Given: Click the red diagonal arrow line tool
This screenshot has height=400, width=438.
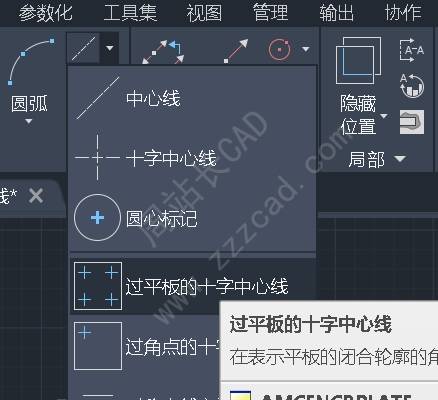Looking at the screenshot, I should (236, 51).
